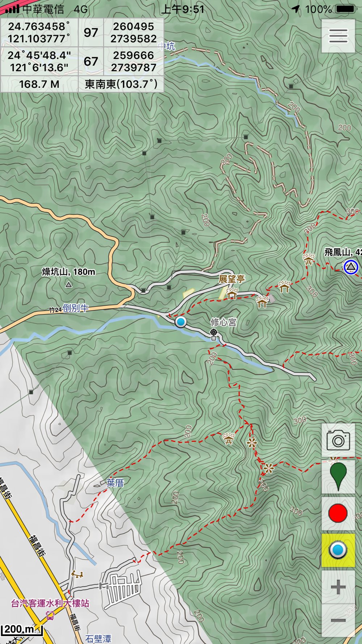Viewport: 362px width, 644px height.
Task: Tap the 葉厝 place label
Action: click(x=115, y=483)
